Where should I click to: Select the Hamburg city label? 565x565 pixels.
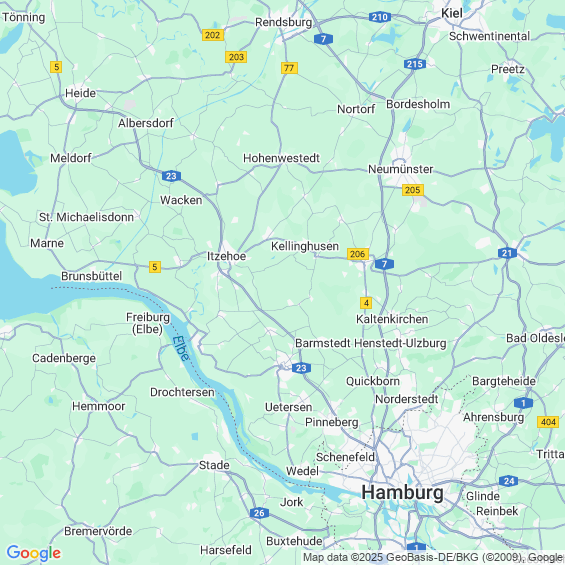click(402, 493)
